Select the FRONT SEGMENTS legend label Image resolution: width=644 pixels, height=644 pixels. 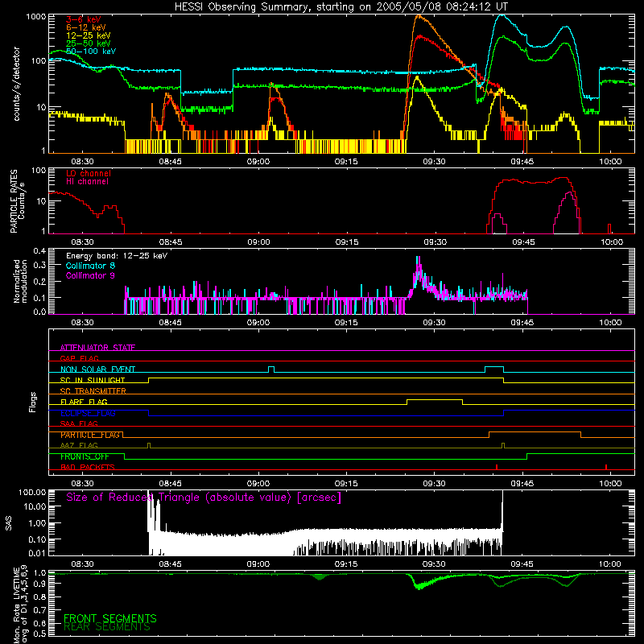110,618
